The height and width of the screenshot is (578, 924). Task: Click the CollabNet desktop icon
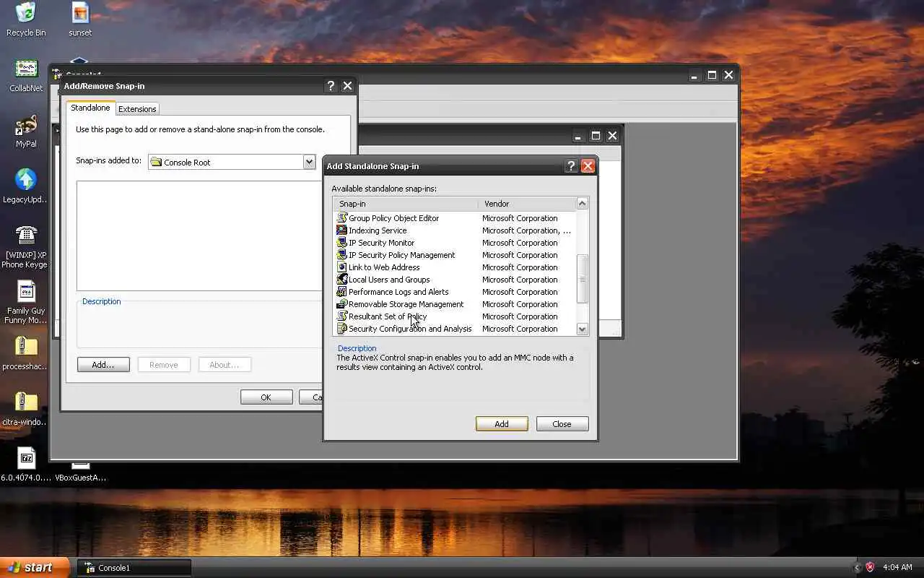tap(26, 69)
